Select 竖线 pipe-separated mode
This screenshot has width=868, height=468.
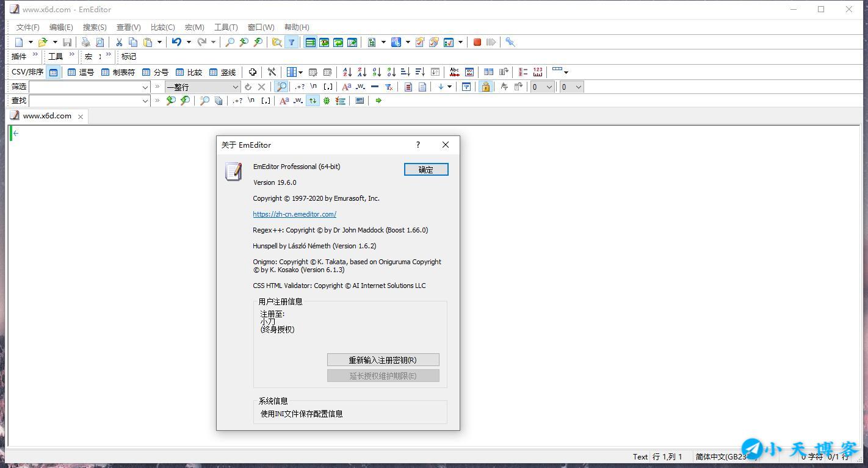pyautogui.click(x=222, y=72)
